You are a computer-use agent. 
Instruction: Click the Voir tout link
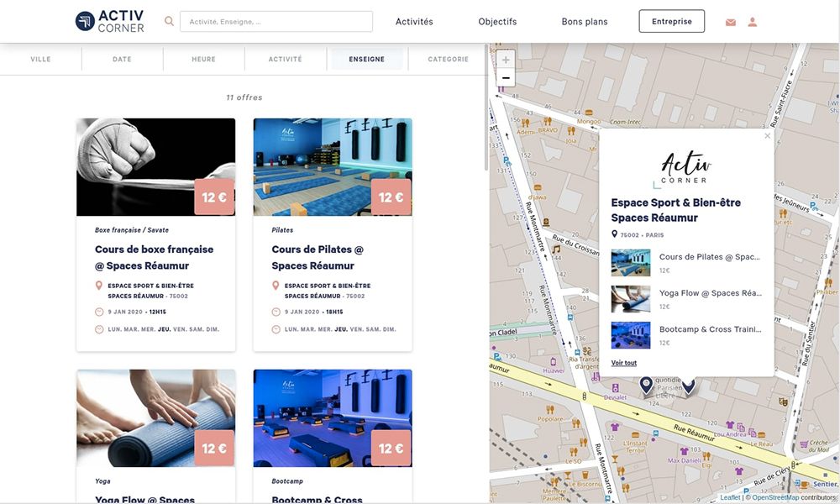[x=623, y=363]
